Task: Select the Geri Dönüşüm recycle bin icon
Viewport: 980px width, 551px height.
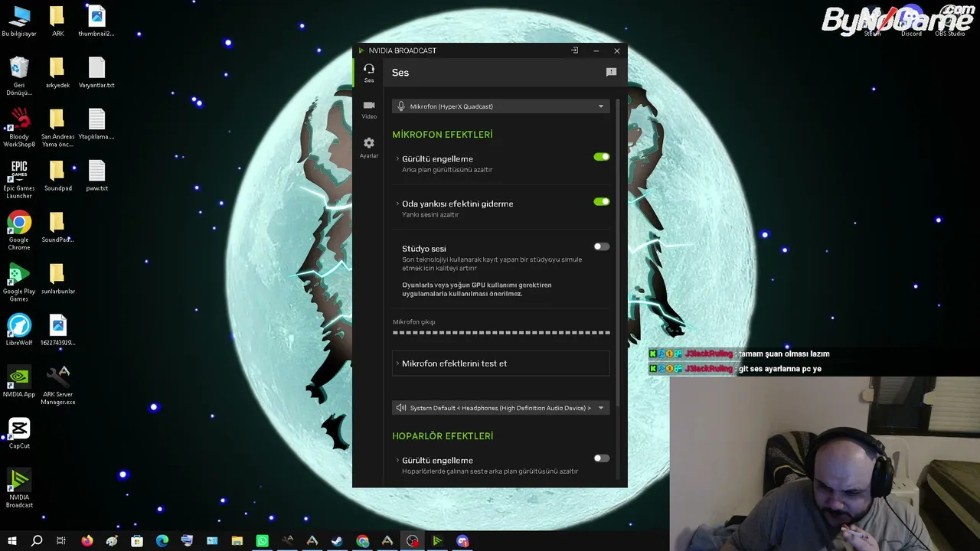Action: (x=19, y=77)
